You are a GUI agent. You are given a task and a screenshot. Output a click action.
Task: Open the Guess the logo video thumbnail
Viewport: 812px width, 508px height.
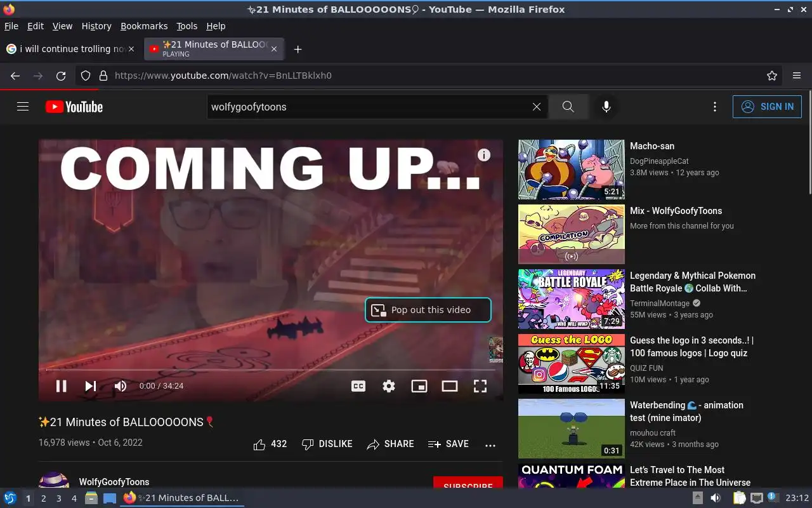572,364
